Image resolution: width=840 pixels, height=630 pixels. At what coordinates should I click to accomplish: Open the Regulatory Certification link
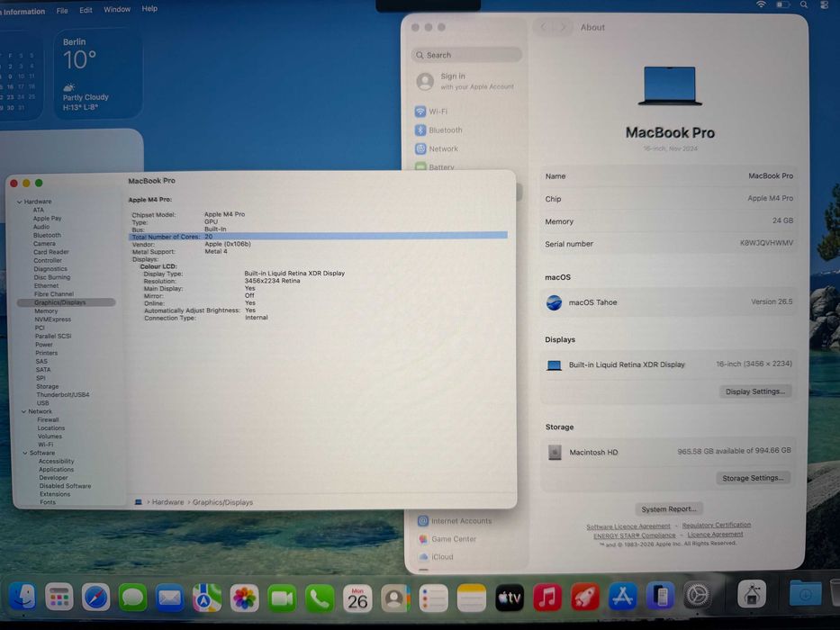(x=717, y=525)
